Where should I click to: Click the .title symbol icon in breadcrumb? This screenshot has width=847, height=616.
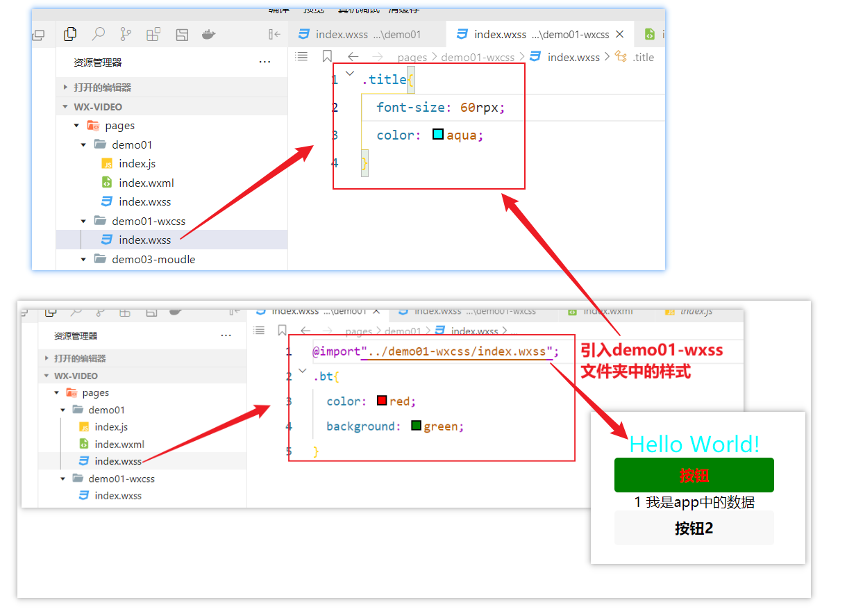point(621,57)
